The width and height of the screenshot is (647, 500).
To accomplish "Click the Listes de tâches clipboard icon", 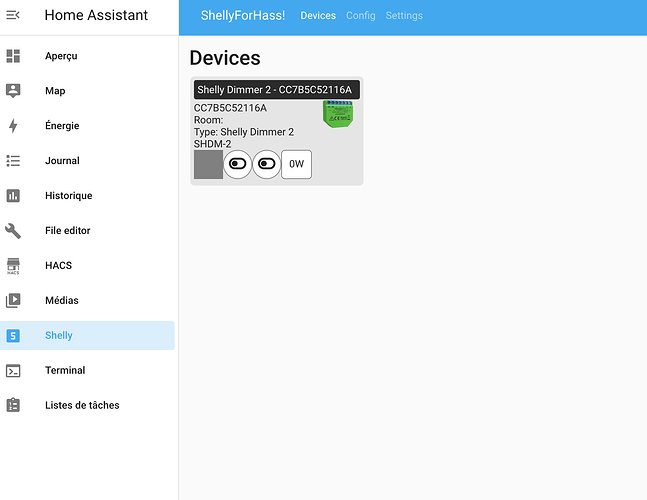I will click(x=13, y=405).
